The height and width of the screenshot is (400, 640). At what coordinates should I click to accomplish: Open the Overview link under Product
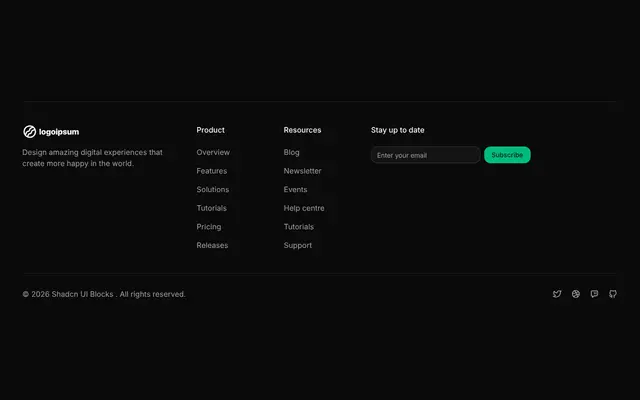(213, 152)
